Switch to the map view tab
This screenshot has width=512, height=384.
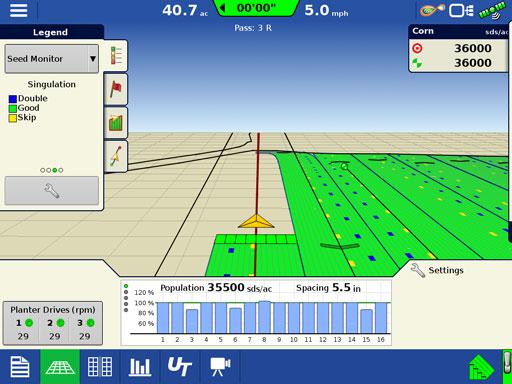(60, 367)
